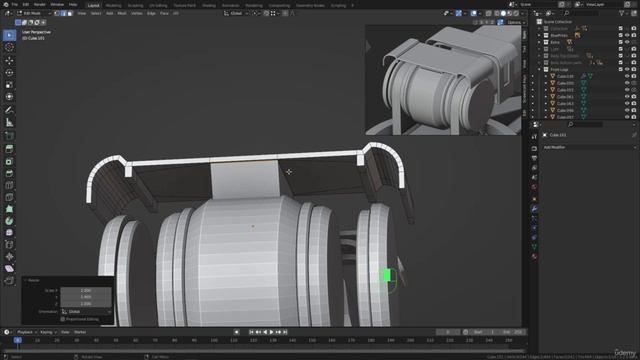The image size is (640, 360).
Task: Select the Shrink/Fatten tool
Action: point(9,256)
